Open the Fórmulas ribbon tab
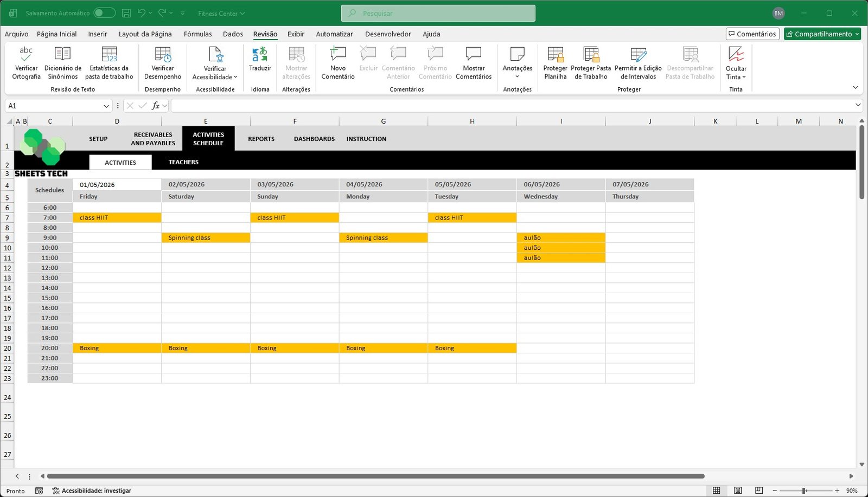Viewport: 868px width, 497px height. [x=197, y=34]
